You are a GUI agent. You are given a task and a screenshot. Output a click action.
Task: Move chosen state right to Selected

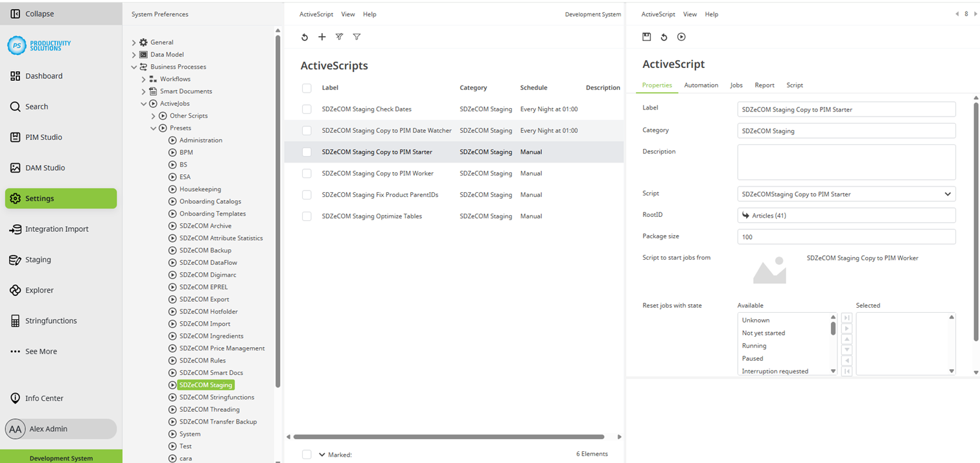[x=846, y=329]
